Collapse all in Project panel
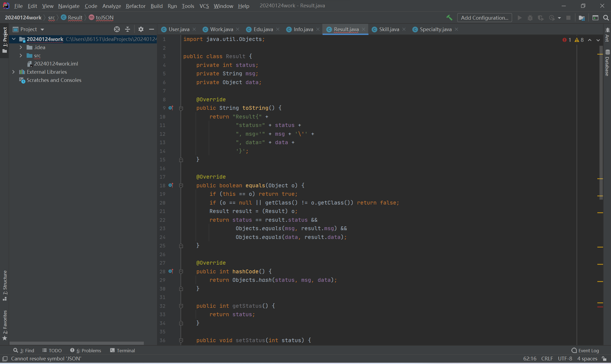 pos(127,29)
